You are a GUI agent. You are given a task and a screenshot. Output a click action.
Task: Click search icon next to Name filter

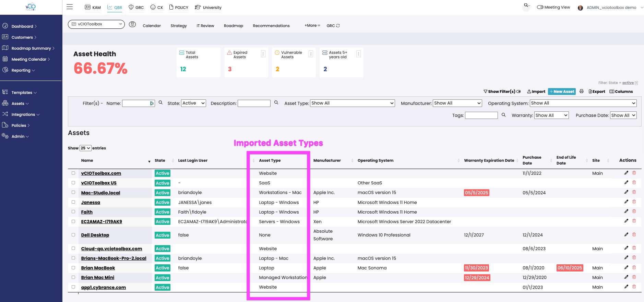160,102
